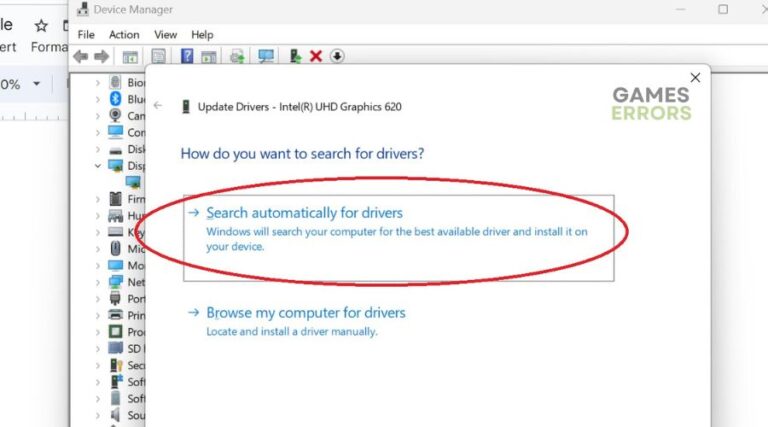
Task: Click the toolbar back arrow in Device Manager
Action: pyautogui.click(x=80, y=56)
